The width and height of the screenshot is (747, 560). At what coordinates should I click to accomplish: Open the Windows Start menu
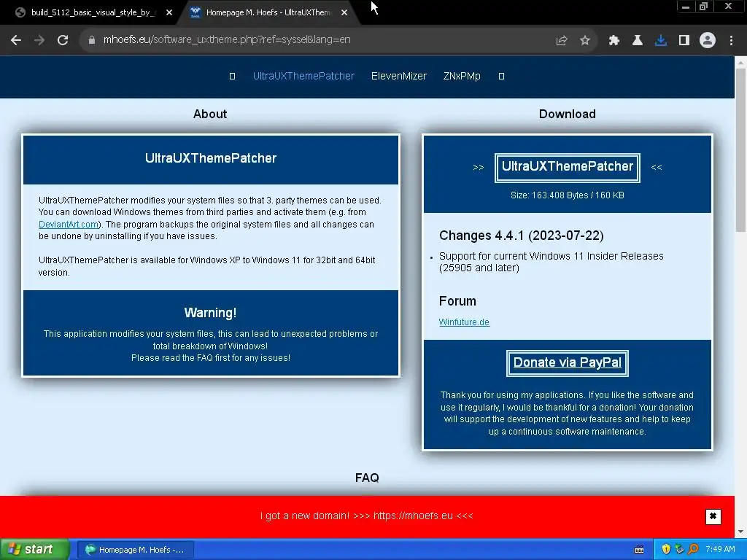click(x=35, y=550)
